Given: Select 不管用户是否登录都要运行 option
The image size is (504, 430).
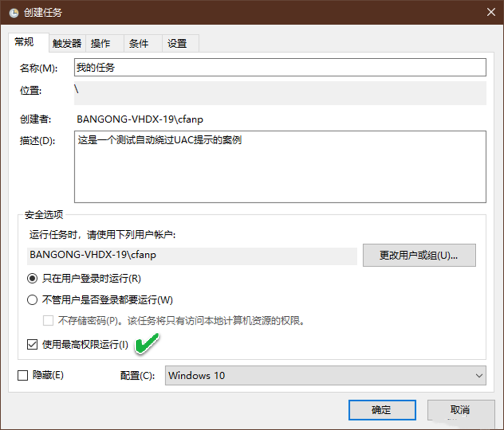Looking at the screenshot, I should (32, 300).
